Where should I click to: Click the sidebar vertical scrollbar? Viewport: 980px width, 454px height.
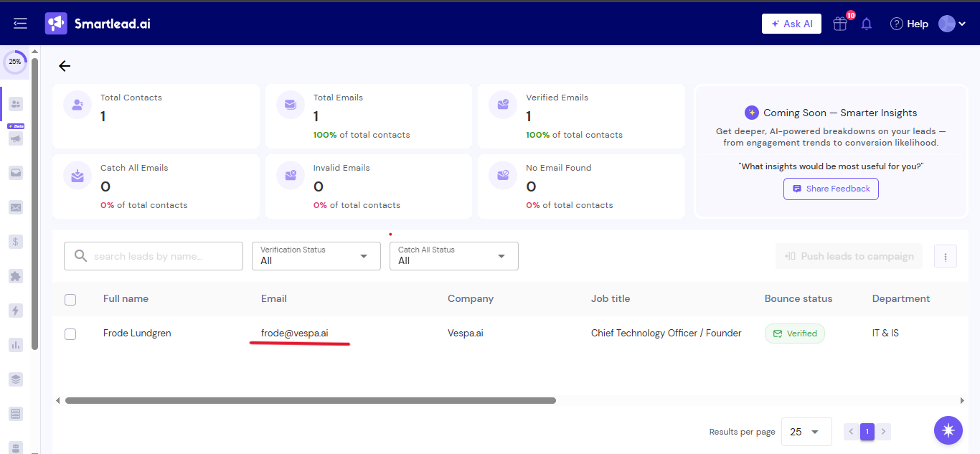coord(35,204)
